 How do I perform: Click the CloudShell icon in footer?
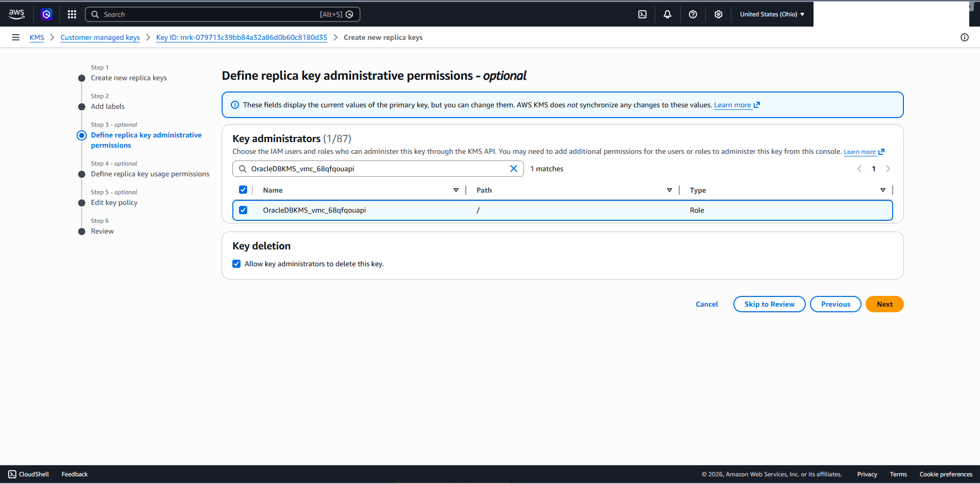12,474
